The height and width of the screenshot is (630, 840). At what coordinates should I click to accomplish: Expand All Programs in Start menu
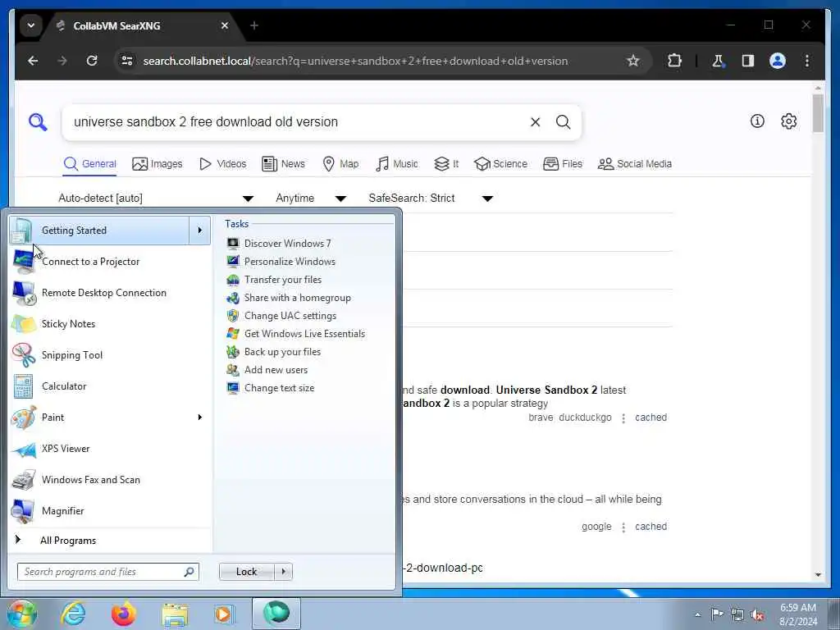coord(110,541)
